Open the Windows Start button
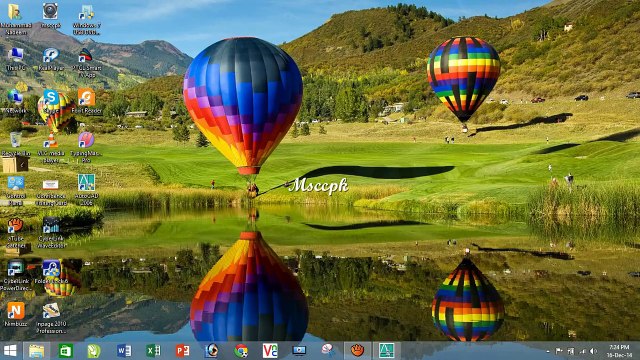 point(10,351)
